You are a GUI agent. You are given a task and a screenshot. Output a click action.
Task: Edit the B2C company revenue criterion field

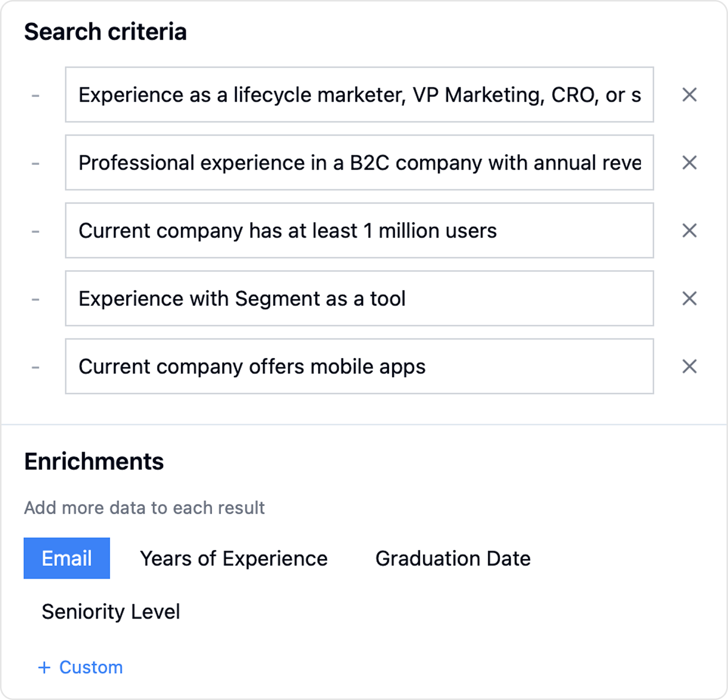pos(359,162)
